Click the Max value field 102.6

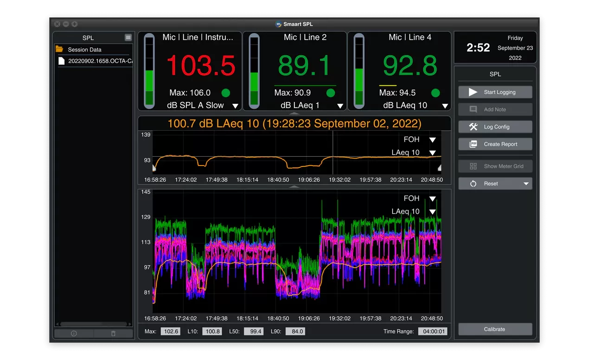click(170, 332)
